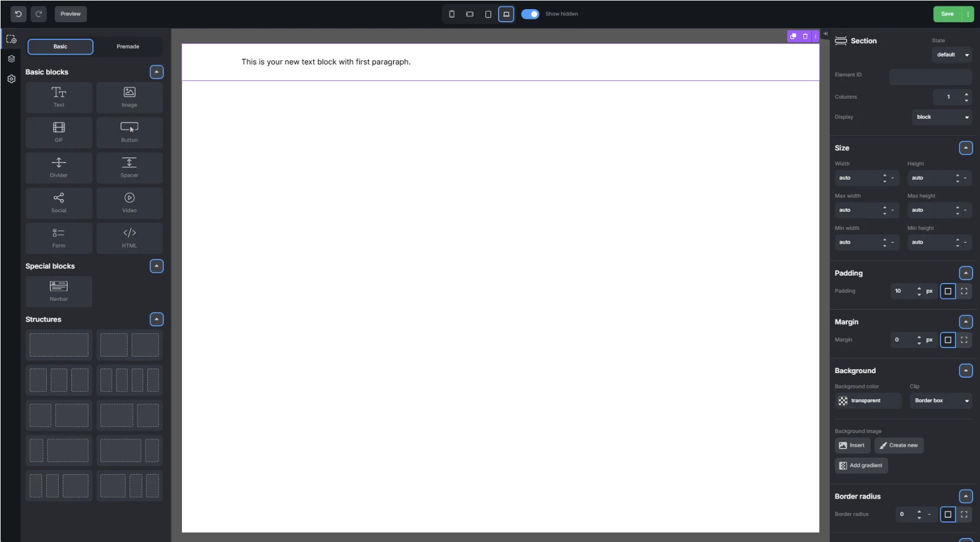Add the HTML code block
The image size is (980, 542).
(x=129, y=238)
